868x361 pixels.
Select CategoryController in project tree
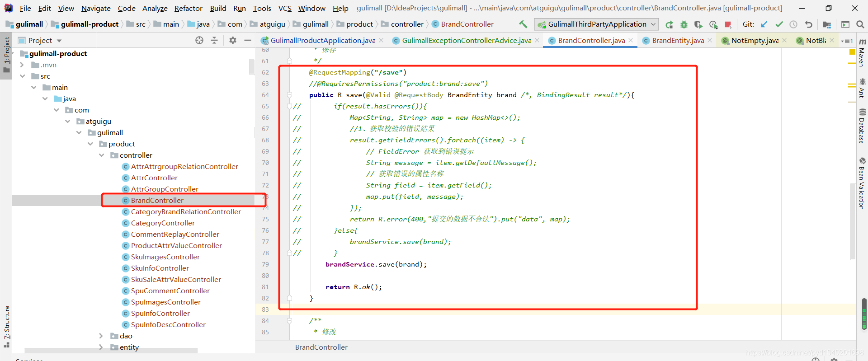[163, 223]
